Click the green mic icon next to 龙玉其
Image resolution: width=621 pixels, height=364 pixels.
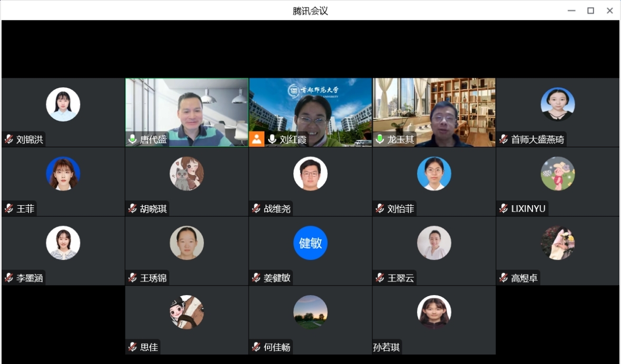coord(380,139)
